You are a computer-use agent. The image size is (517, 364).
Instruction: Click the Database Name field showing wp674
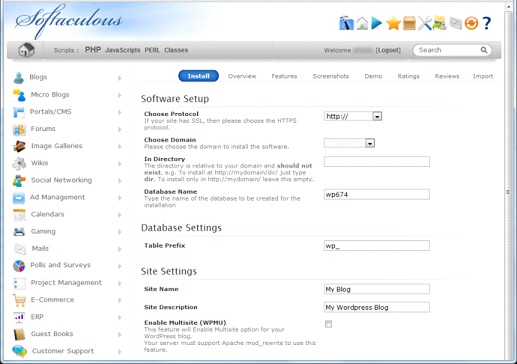pyautogui.click(x=377, y=194)
